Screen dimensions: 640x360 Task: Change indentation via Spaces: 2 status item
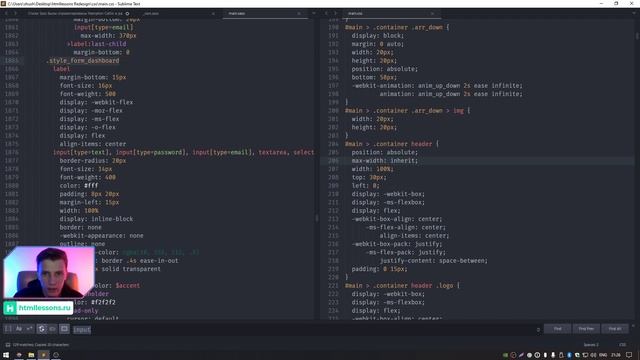pos(591,345)
